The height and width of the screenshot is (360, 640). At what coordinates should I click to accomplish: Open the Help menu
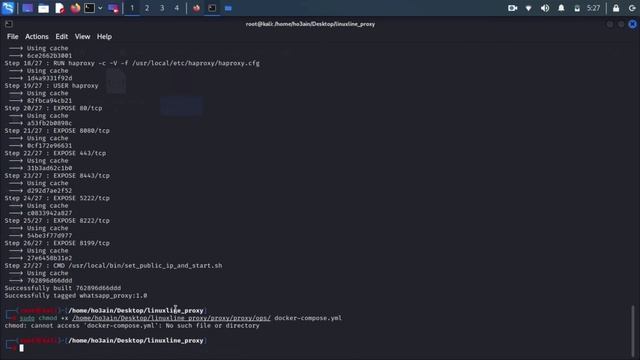[104, 36]
